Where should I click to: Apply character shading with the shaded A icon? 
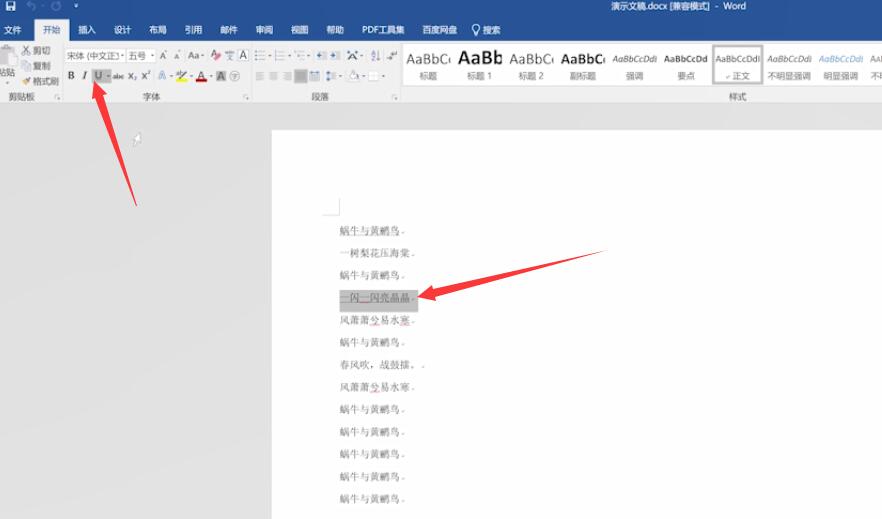[x=221, y=76]
